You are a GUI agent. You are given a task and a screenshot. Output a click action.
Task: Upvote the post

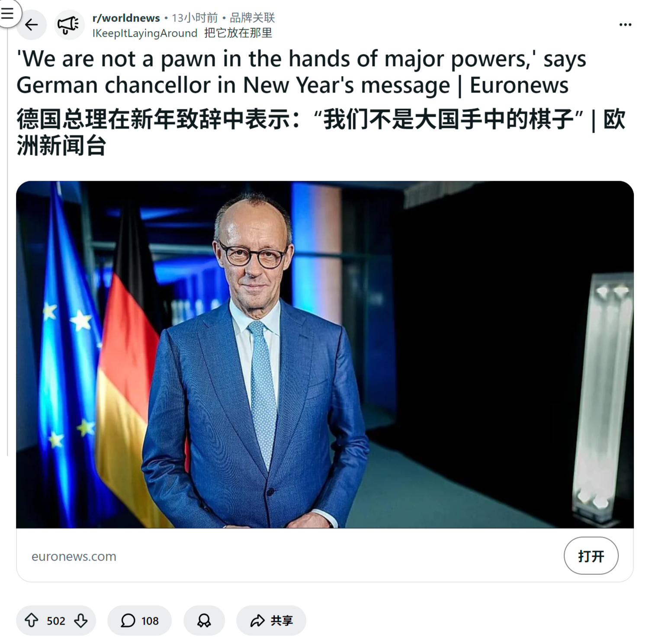pos(31,620)
